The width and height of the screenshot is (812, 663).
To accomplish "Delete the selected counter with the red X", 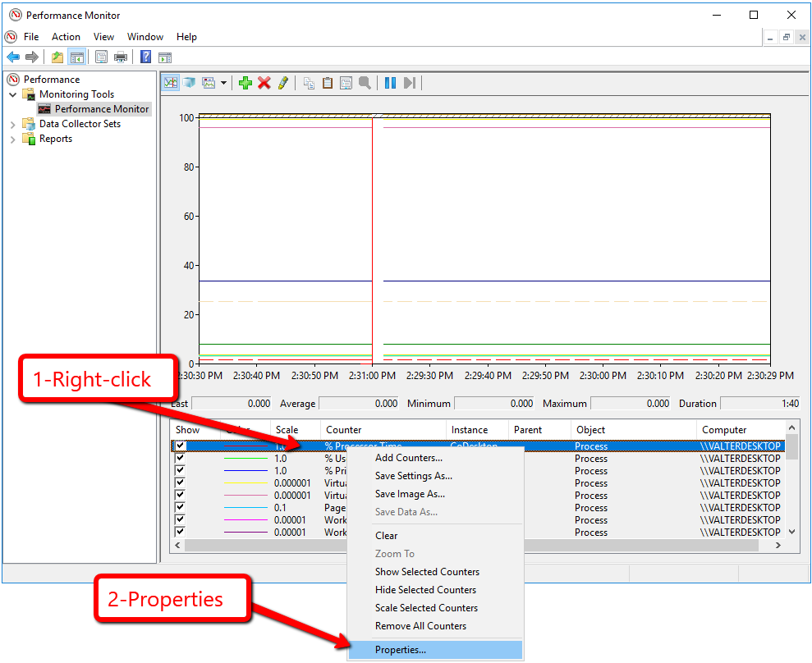I will pos(264,83).
